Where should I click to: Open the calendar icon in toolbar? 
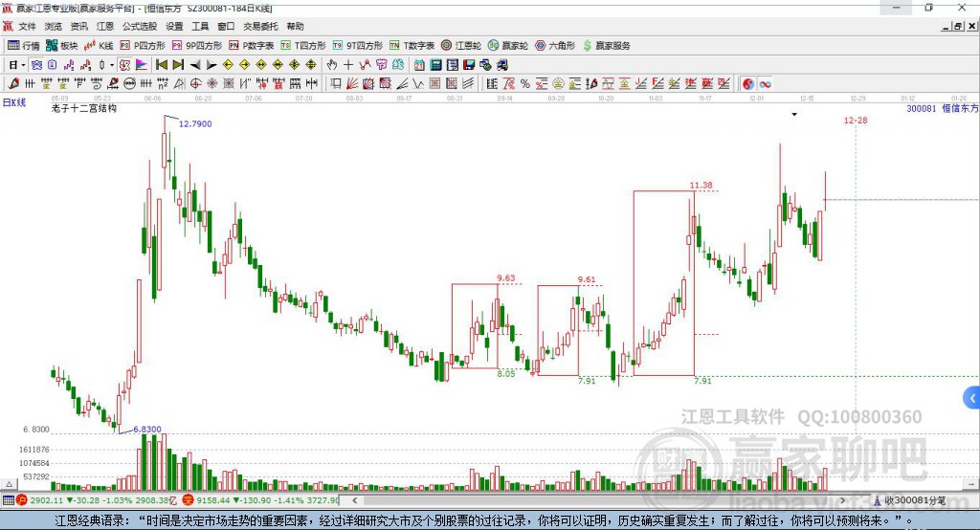click(419, 65)
